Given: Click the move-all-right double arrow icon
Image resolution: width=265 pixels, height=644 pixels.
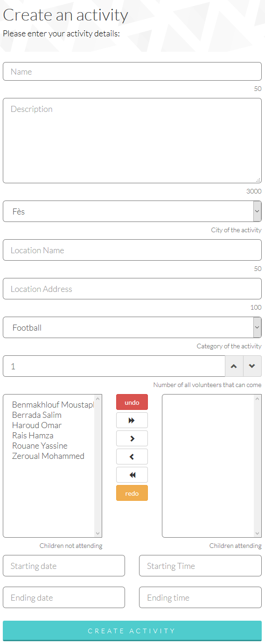Looking at the screenshot, I should click(x=132, y=420).
